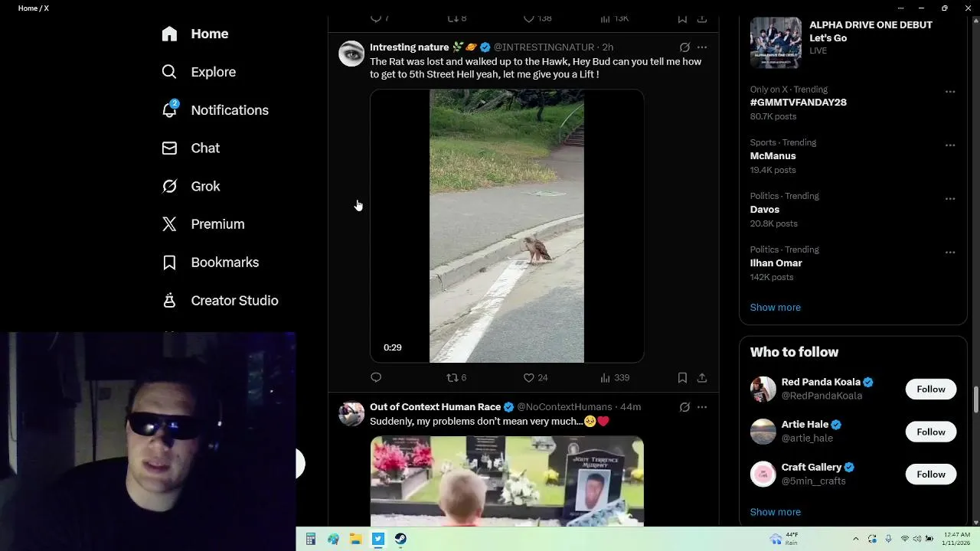Screen dimensions: 980x551
Task: Click the Premium X logo icon
Action: (169, 224)
